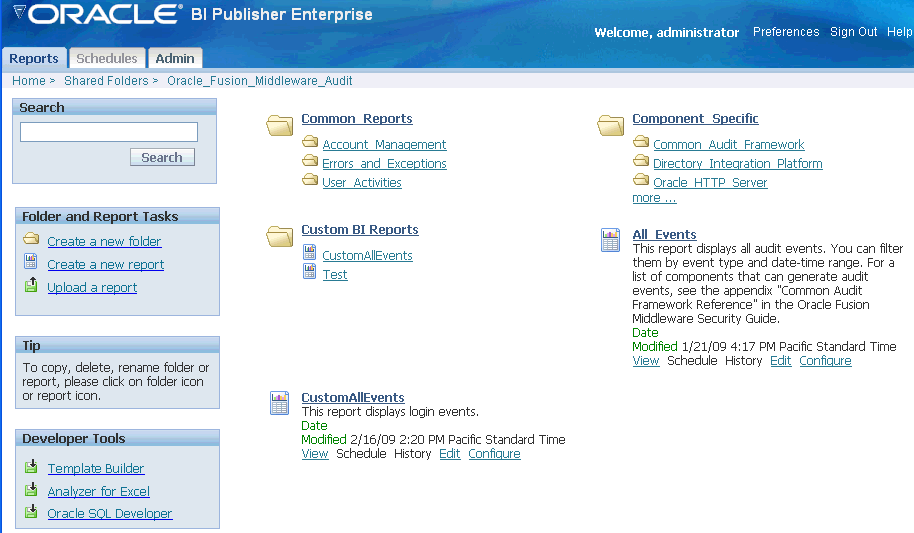Screen dimensions: 914x533
Task: Open the bottom CustomAllEvents report title
Action: [353, 398]
